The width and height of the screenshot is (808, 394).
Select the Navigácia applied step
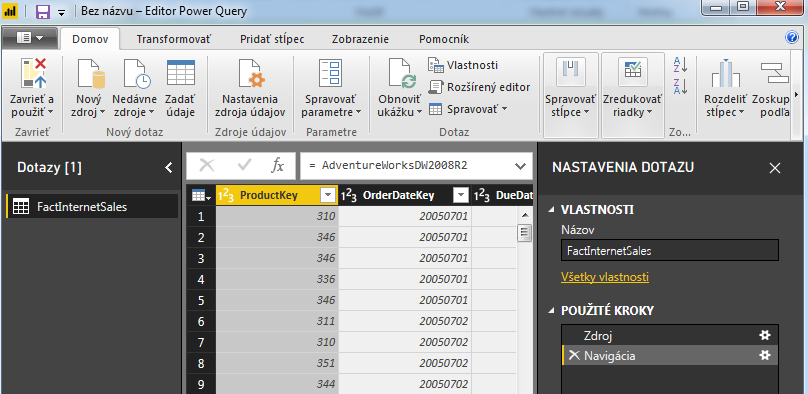pos(669,355)
